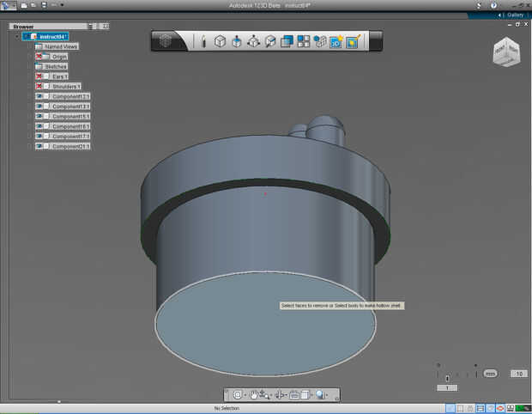Show the hidden Origin folder
The width and height of the screenshot is (532, 414).
[x=39, y=57]
